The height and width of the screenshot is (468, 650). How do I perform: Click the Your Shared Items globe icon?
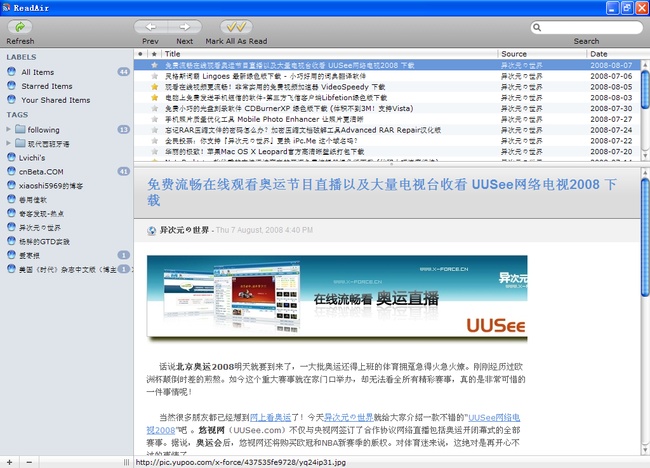click(x=12, y=99)
